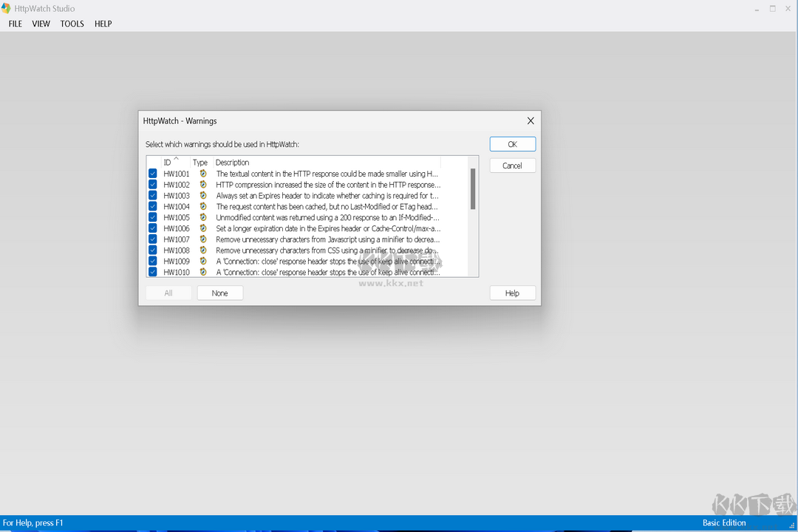Select the HW1004 request content cached description
Image resolution: width=798 pixels, height=532 pixels.
click(327, 206)
